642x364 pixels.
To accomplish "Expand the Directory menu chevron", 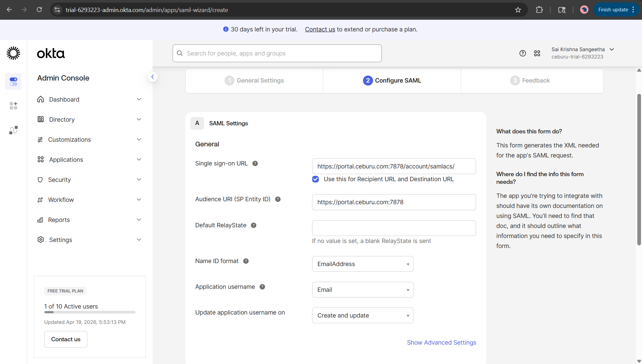I will [139, 119].
